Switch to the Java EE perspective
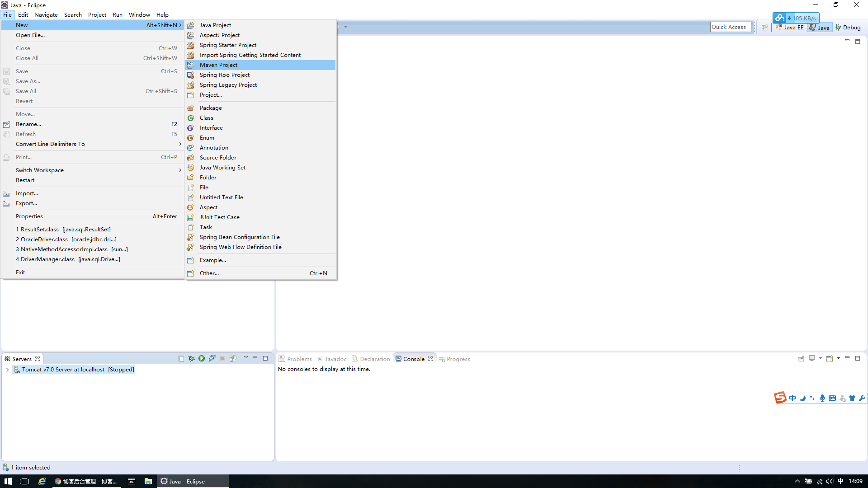868x488 pixels. [790, 28]
